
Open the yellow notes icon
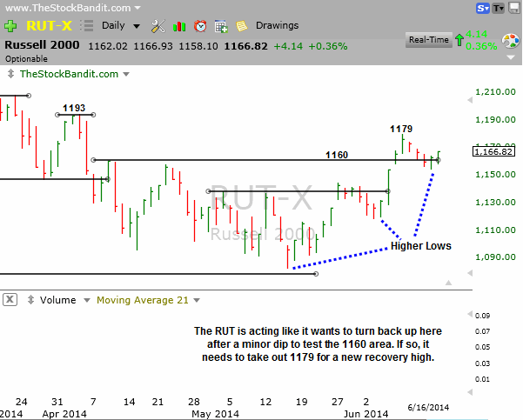[242, 26]
